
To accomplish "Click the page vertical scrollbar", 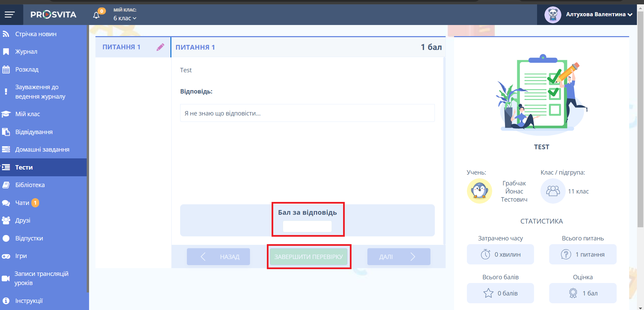I will (x=640, y=135).
